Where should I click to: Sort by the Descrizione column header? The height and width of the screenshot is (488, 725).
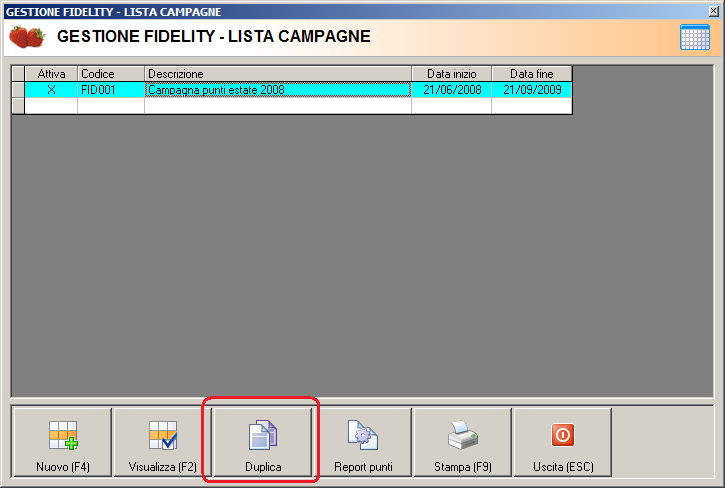click(278, 74)
